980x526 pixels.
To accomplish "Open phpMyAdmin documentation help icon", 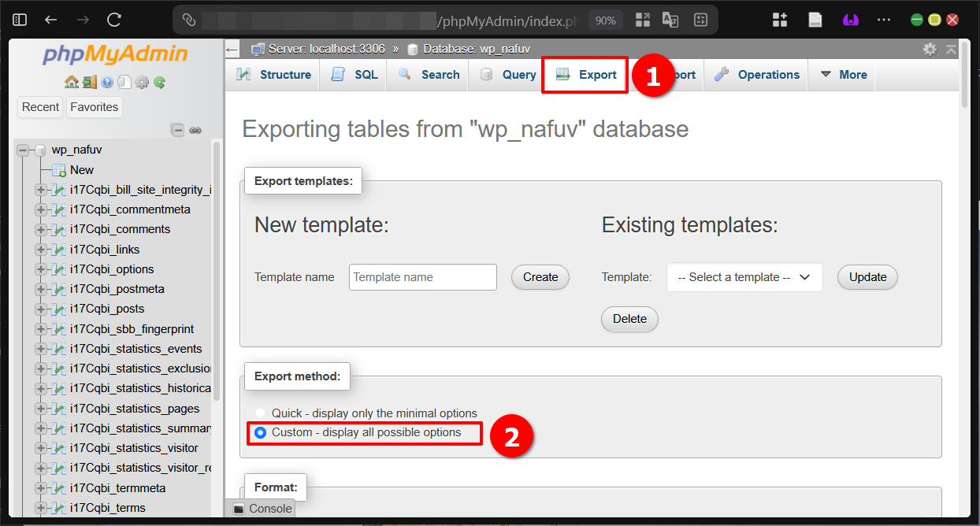I will [107, 81].
